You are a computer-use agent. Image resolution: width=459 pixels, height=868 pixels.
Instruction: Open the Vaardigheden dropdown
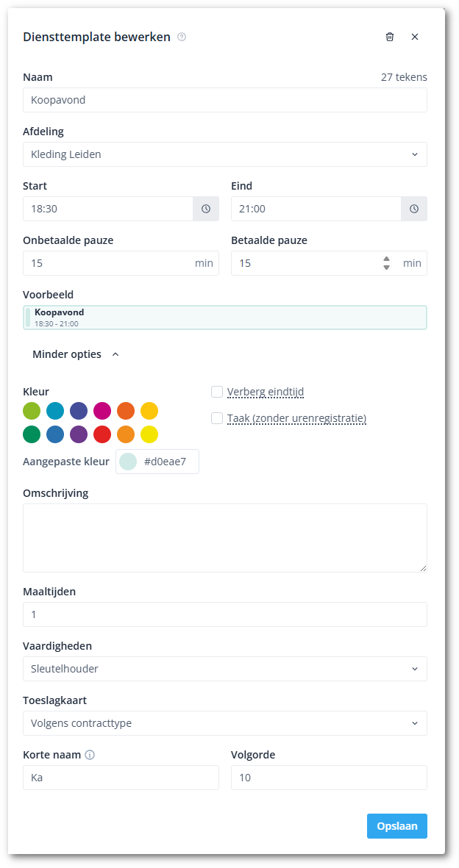click(225, 669)
